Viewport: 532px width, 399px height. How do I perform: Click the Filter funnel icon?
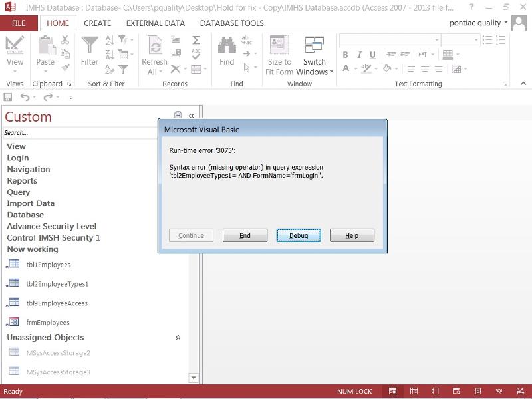pyautogui.click(x=90, y=45)
